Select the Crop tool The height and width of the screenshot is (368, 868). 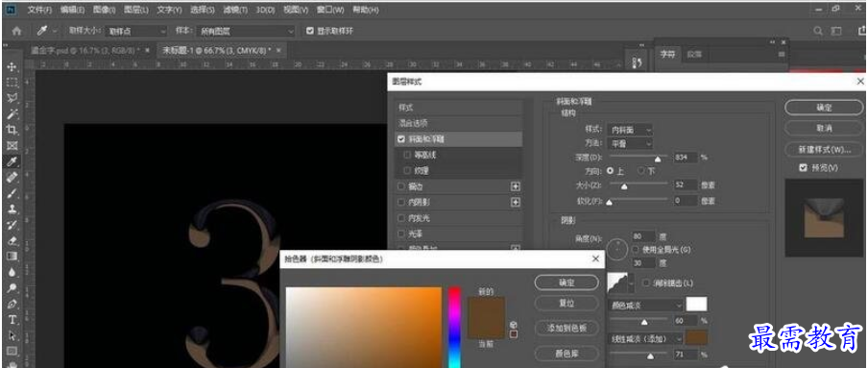point(12,130)
